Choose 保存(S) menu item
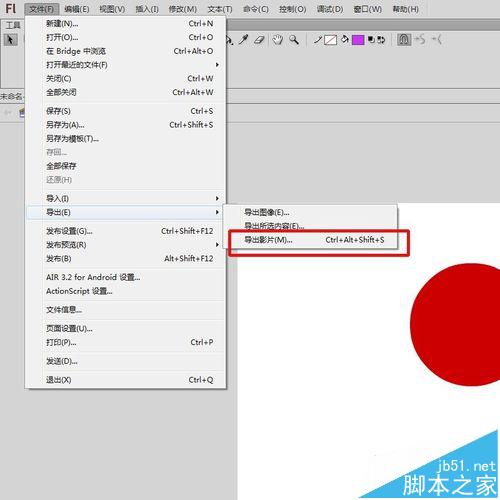Image resolution: width=500 pixels, height=500 pixels. [x=126, y=111]
